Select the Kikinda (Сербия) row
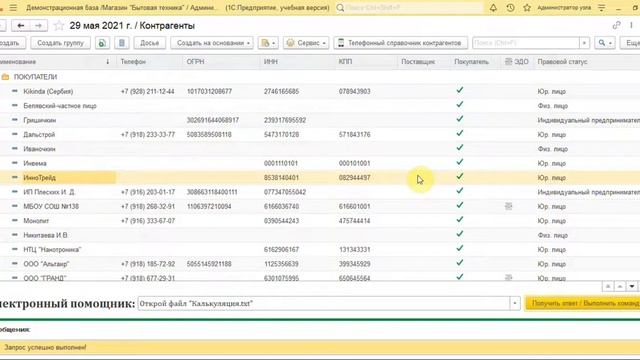The width and height of the screenshot is (640, 360). [320, 91]
